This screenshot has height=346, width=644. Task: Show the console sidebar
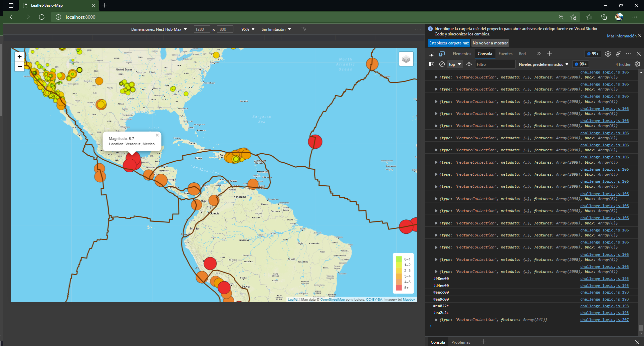431,64
